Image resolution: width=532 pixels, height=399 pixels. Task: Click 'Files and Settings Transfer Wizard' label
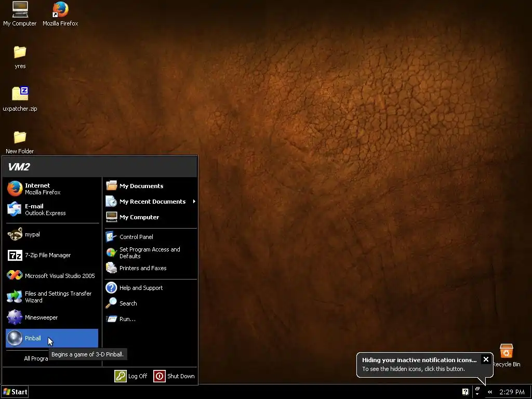pyautogui.click(x=58, y=297)
